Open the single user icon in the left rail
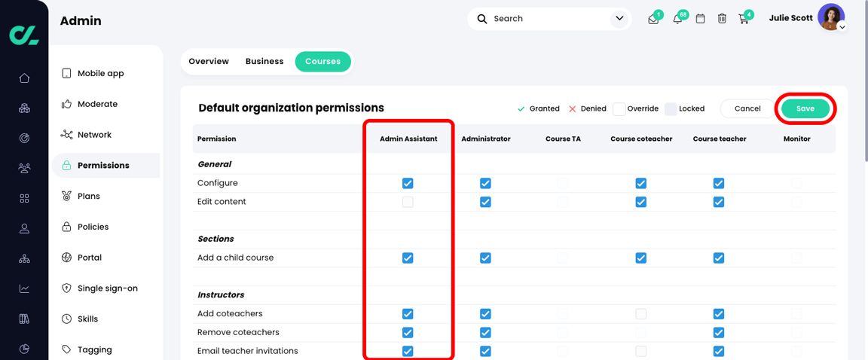The width and height of the screenshot is (868, 360). click(x=24, y=228)
